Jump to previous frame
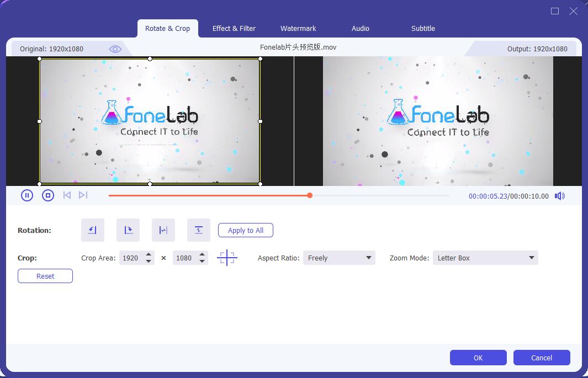The width and height of the screenshot is (588, 378). click(67, 195)
